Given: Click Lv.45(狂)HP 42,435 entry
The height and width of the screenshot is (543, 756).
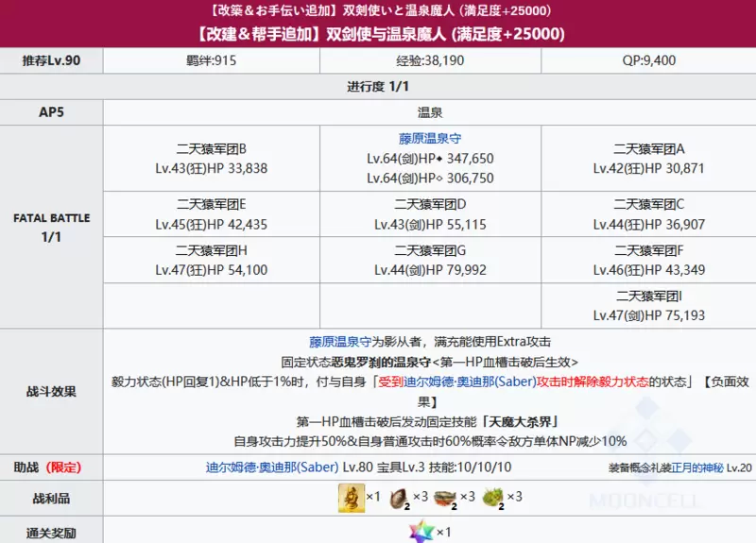Looking at the screenshot, I should point(211,224).
